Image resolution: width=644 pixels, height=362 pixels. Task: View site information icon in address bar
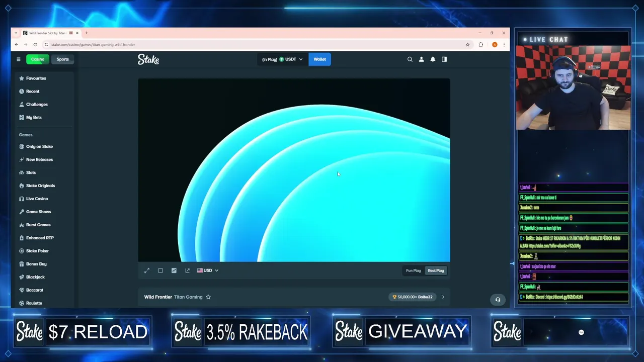tap(46, 45)
